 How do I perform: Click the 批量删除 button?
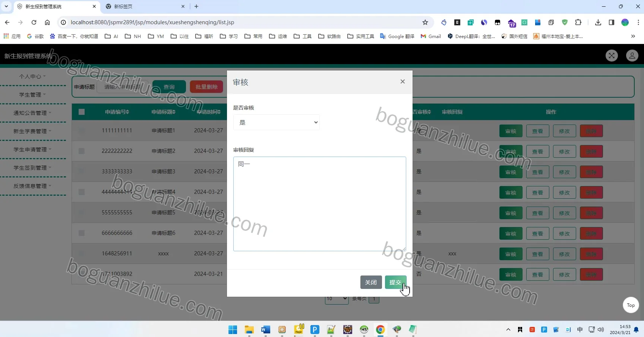point(206,87)
